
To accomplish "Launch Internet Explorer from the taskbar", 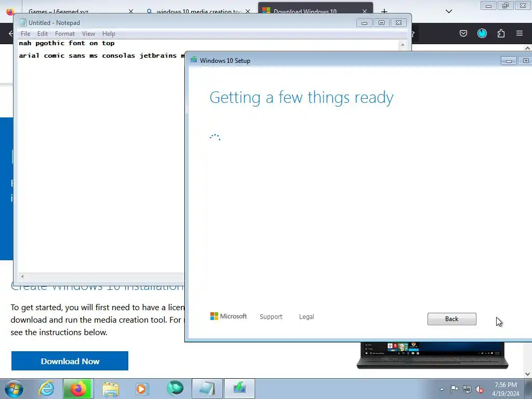I will (x=46, y=389).
